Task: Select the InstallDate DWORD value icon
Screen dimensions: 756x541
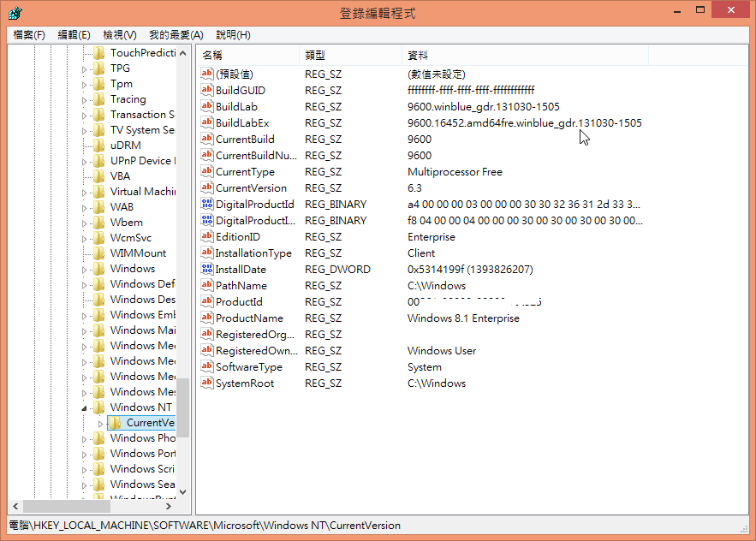Action: 206,269
